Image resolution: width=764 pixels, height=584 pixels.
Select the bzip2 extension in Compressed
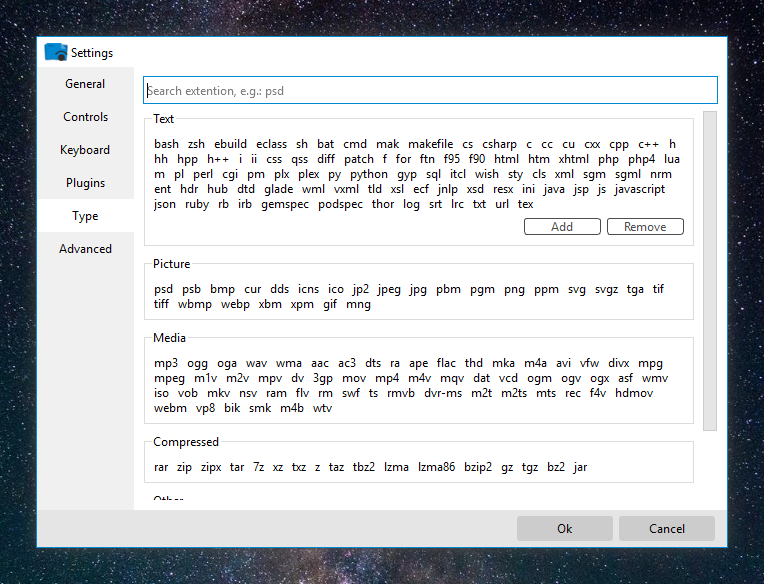[x=478, y=468]
